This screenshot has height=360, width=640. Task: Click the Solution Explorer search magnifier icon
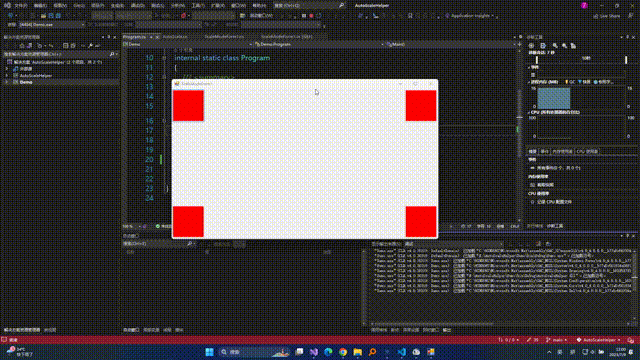coord(112,54)
